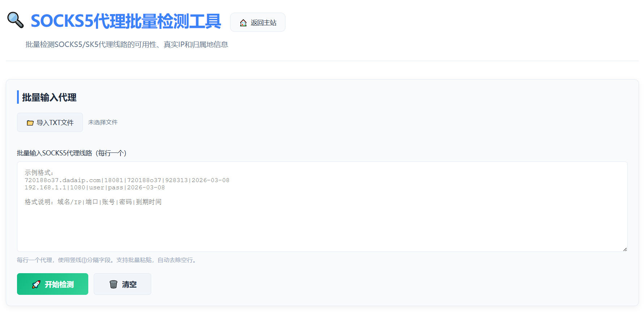The image size is (644, 314).
Task: Click the rocket icon on 开始检测
Action: pyautogui.click(x=36, y=284)
